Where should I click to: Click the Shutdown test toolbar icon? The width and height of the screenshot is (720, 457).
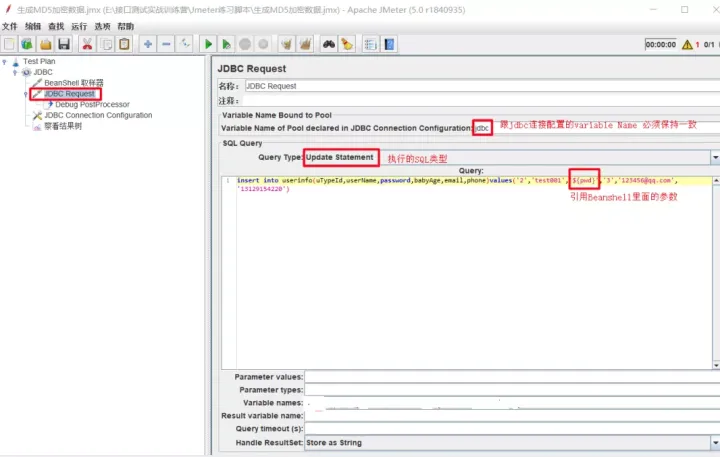click(x=263, y=45)
